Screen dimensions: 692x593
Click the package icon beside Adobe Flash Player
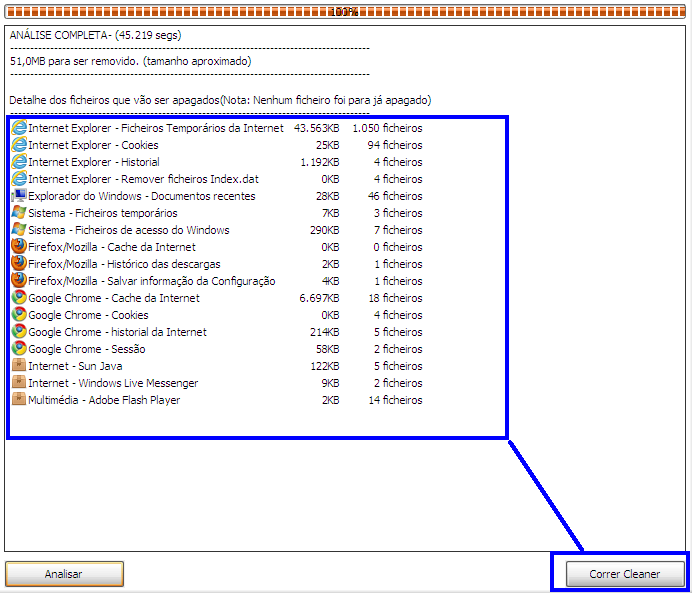pyautogui.click(x=19, y=400)
